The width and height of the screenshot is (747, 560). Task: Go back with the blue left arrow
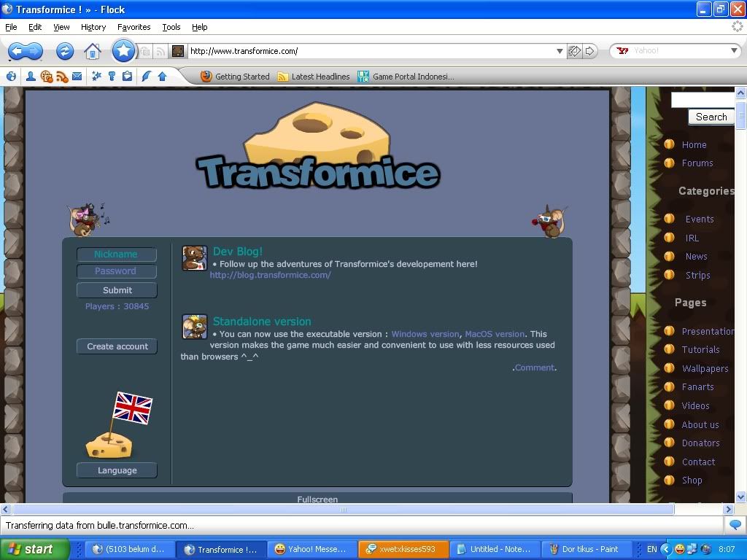pos(16,50)
